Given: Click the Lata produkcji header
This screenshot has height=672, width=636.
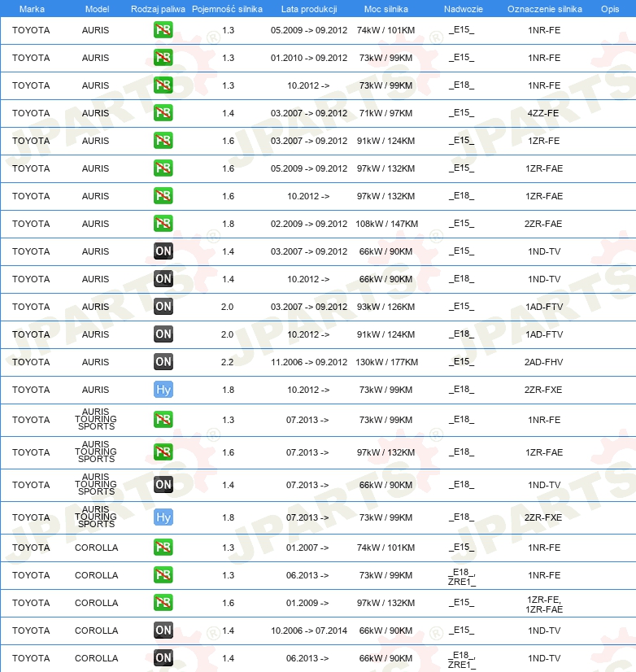Looking at the screenshot, I should [x=309, y=9].
